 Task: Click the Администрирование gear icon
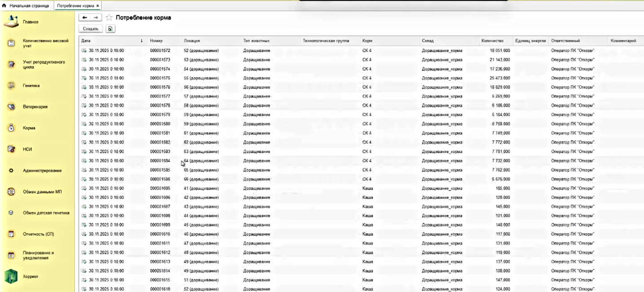click(x=11, y=171)
